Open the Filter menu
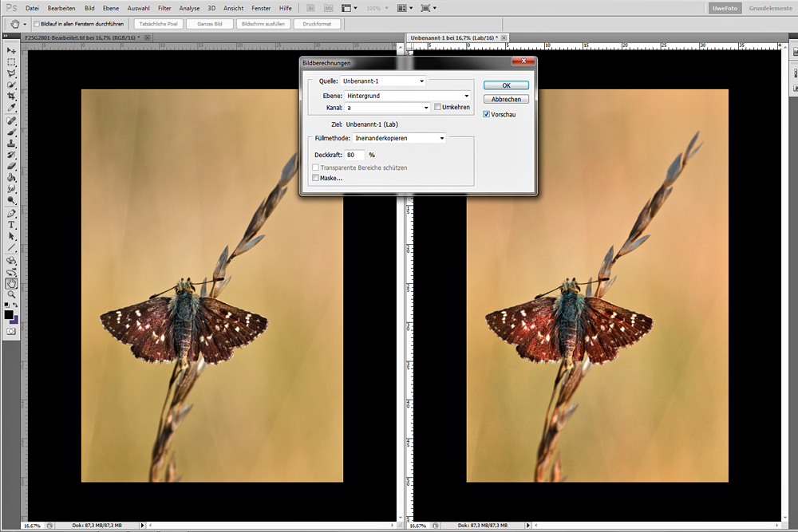Image resolution: width=798 pixels, height=532 pixels. tap(164, 8)
